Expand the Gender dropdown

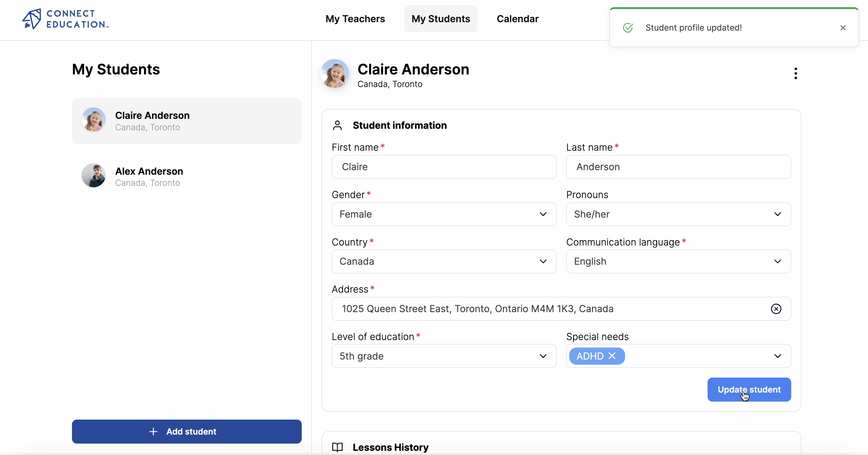[x=444, y=214]
